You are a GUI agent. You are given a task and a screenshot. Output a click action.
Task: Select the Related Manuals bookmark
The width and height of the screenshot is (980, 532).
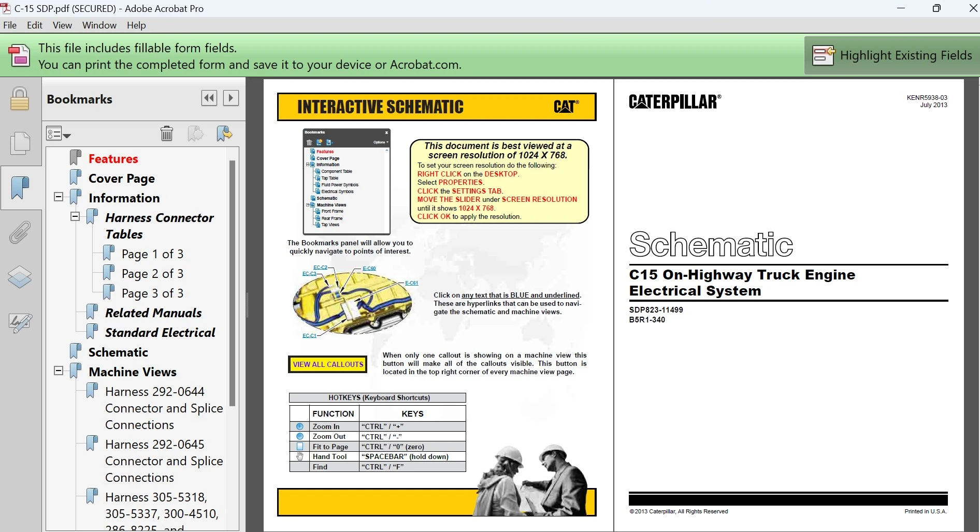click(x=153, y=313)
